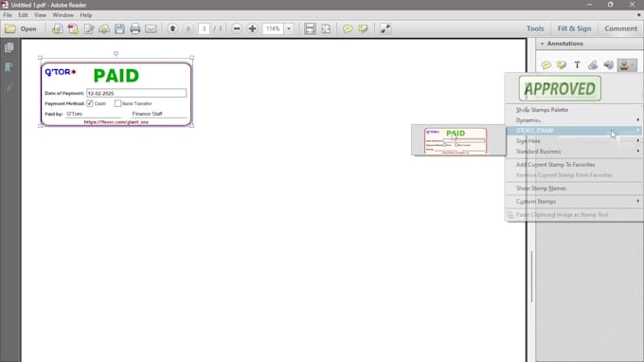
Task: Open the Fill & Sign pane
Action: tap(574, 28)
